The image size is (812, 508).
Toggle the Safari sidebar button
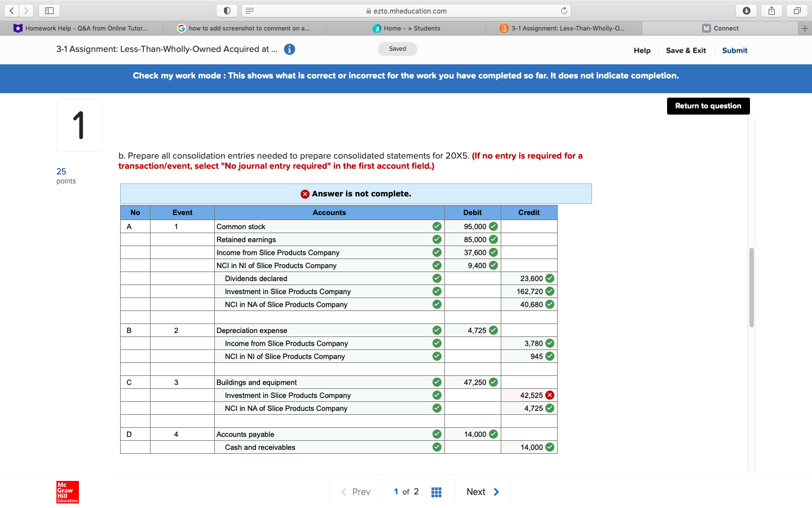49,11
